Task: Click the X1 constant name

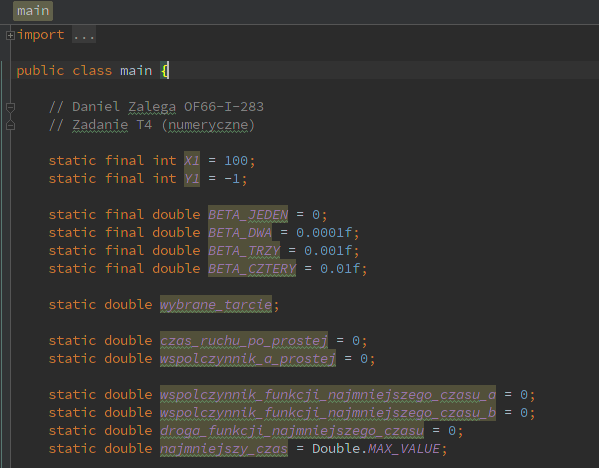Action: pos(192,160)
